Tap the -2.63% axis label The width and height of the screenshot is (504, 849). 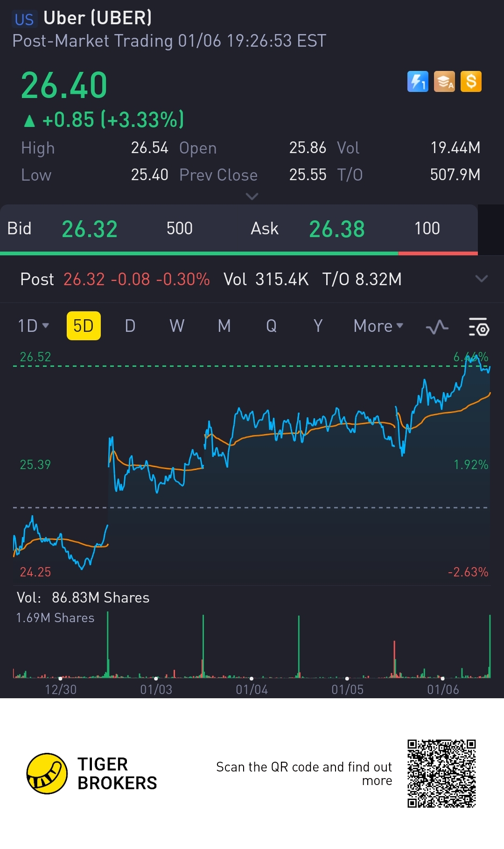pyautogui.click(x=468, y=572)
